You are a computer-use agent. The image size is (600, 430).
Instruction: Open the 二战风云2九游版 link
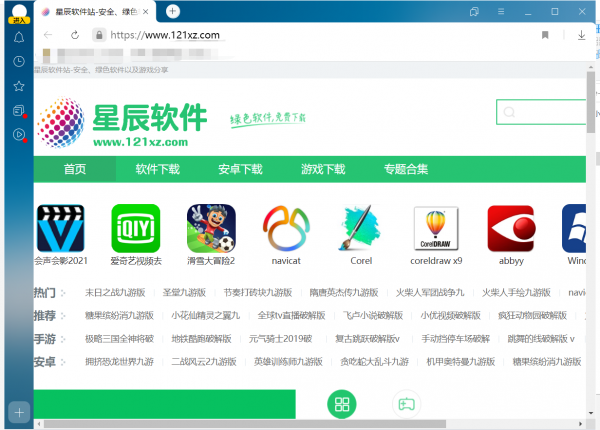point(204,362)
